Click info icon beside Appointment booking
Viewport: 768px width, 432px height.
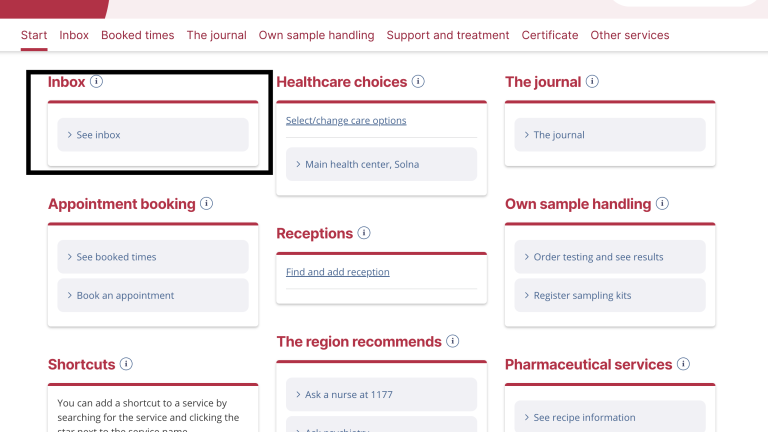point(206,203)
